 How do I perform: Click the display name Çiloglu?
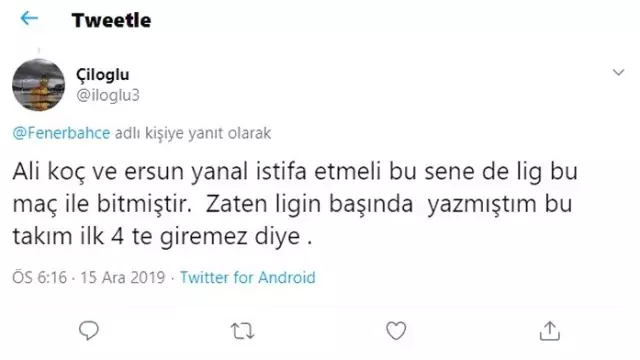click(102, 74)
